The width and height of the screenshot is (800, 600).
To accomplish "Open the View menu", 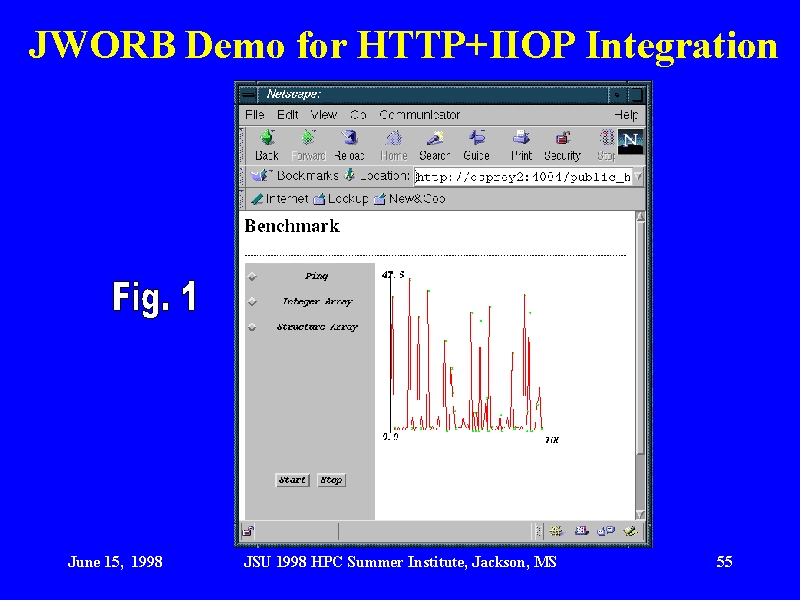I will tap(324, 115).
